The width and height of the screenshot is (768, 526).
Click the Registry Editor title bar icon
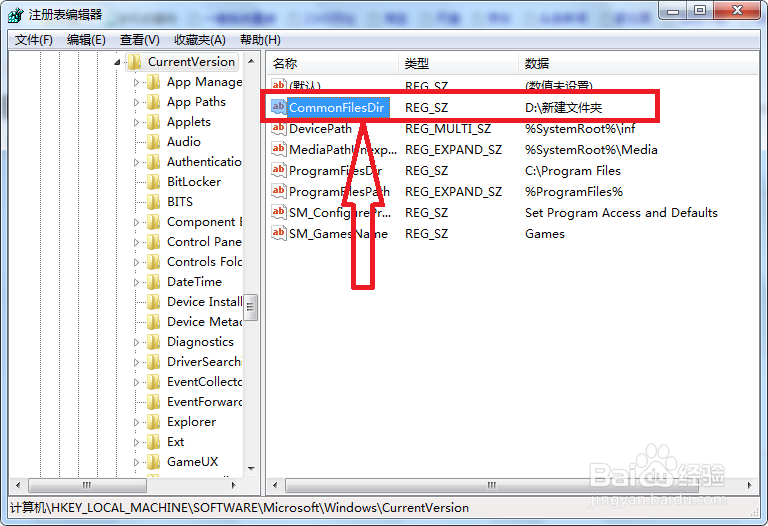coord(16,15)
